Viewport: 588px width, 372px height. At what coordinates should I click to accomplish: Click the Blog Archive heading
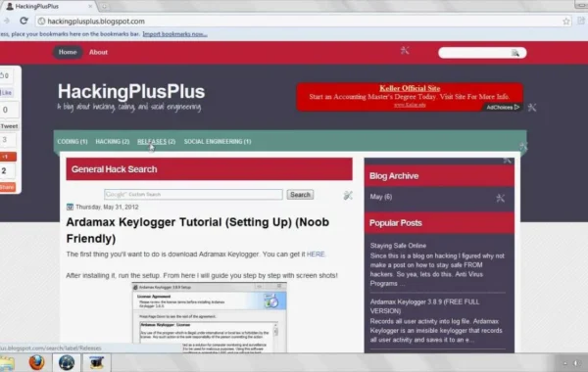tap(394, 176)
